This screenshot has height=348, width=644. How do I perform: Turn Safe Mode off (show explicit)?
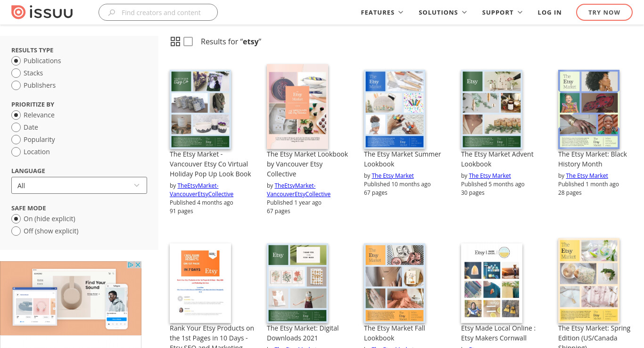(x=16, y=231)
